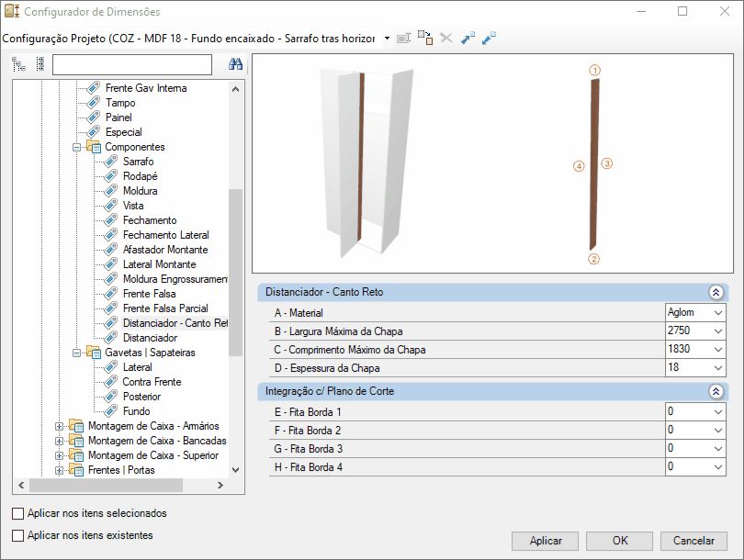The height and width of the screenshot is (560, 744).
Task: Click the Gavetas | Sapateiras folder icon
Action: click(x=94, y=353)
